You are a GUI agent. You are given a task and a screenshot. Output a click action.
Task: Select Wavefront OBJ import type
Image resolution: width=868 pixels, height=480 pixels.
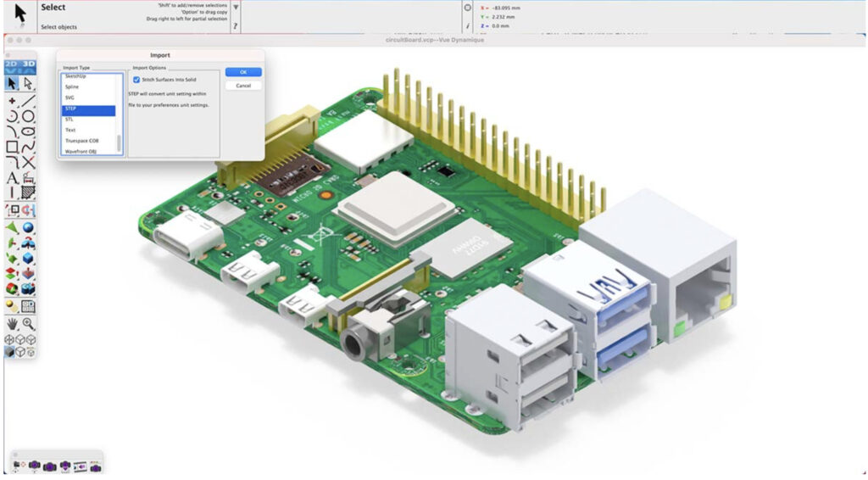80,151
